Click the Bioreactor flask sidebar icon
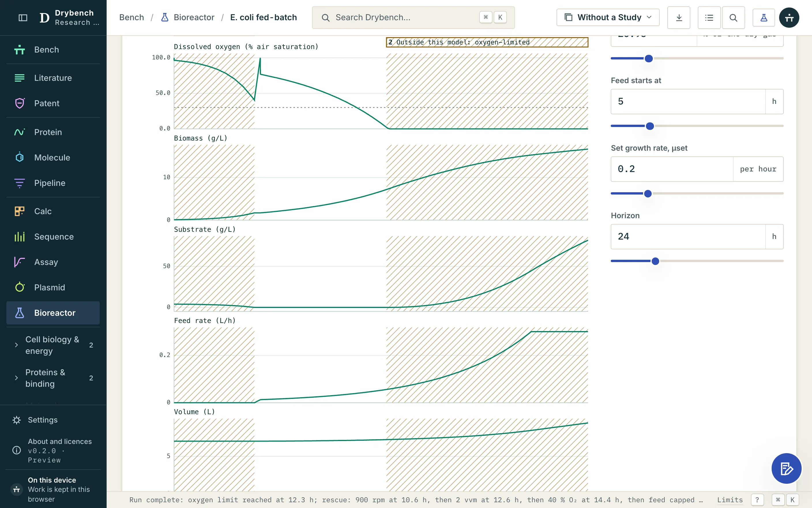Image resolution: width=812 pixels, height=508 pixels. pos(19,313)
